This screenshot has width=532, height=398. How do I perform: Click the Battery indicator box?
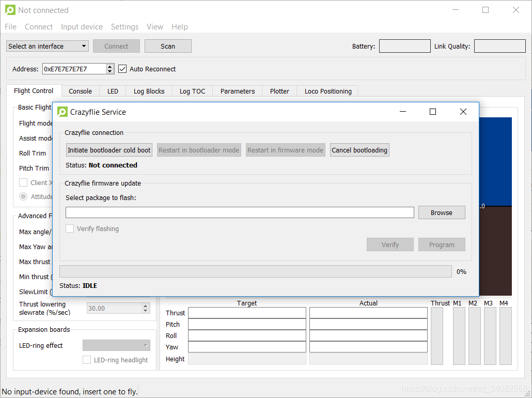(405, 46)
